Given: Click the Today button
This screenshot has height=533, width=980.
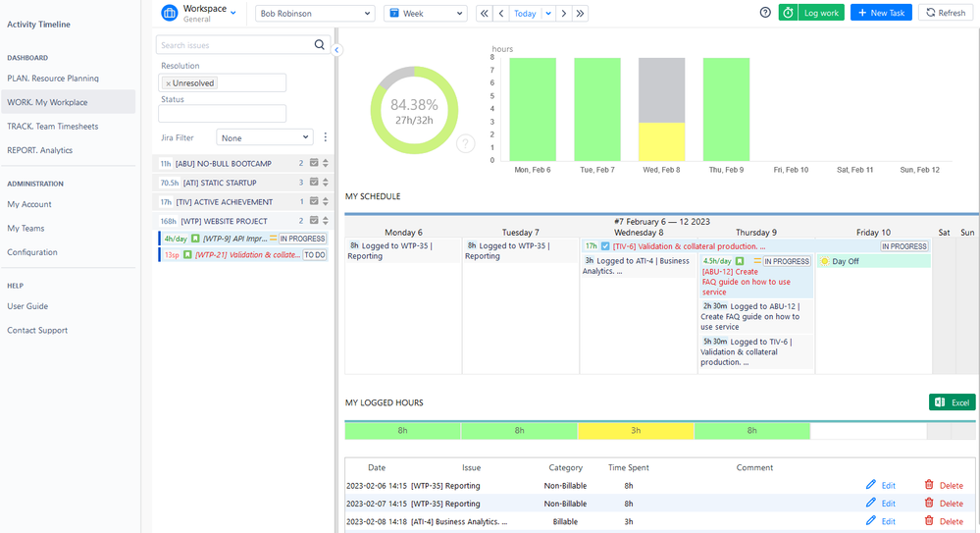Looking at the screenshot, I should pos(525,13).
